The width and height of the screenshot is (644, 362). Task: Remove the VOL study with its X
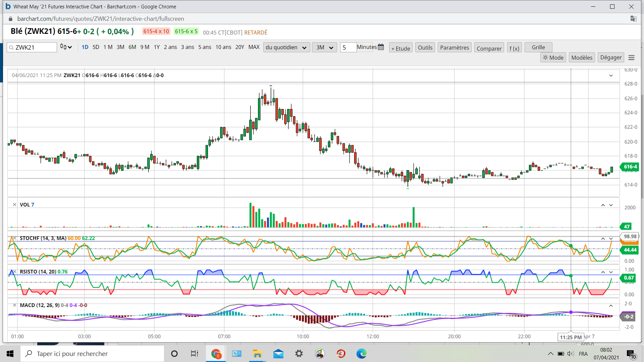tap(14, 204)
